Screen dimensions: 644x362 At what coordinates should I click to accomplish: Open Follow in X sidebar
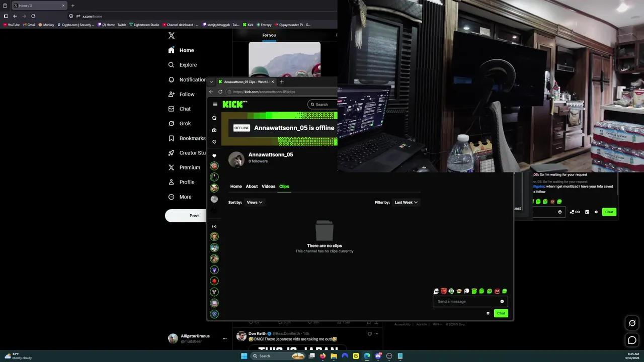pyautogui.click(x=181, y=94)
